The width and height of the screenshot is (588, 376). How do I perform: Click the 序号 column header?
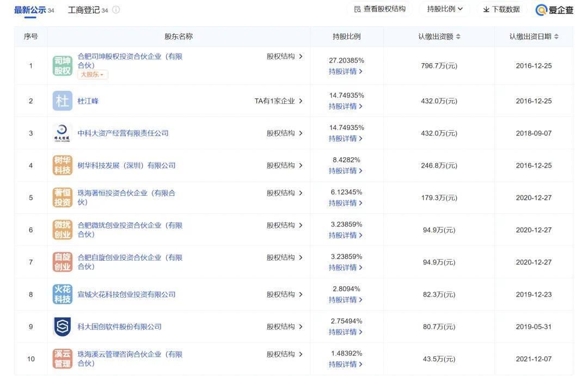(x=30, y=36)
